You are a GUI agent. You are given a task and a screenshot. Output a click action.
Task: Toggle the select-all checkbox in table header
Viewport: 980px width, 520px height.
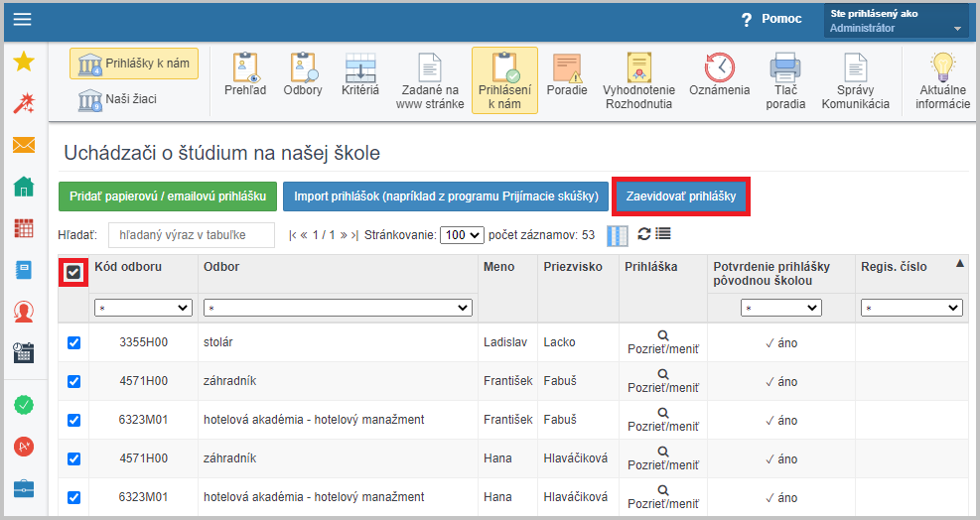(73, 272)
